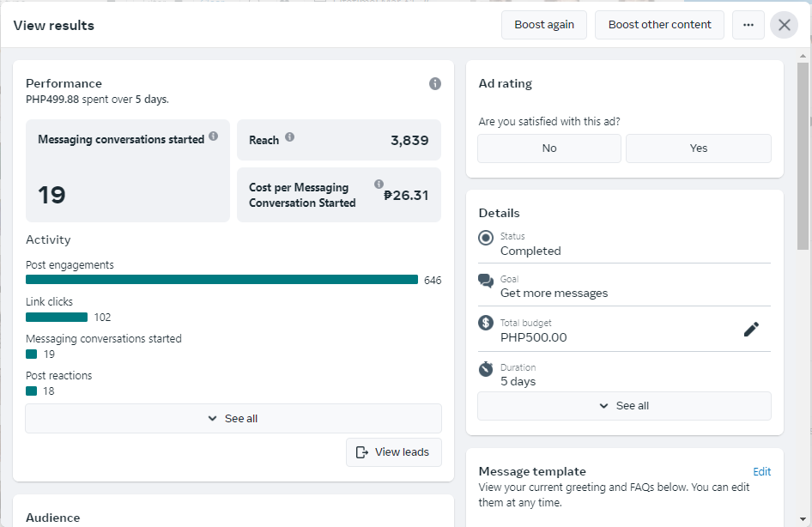Open View leads
Screen dimensions: 812x527
[394, 452]
